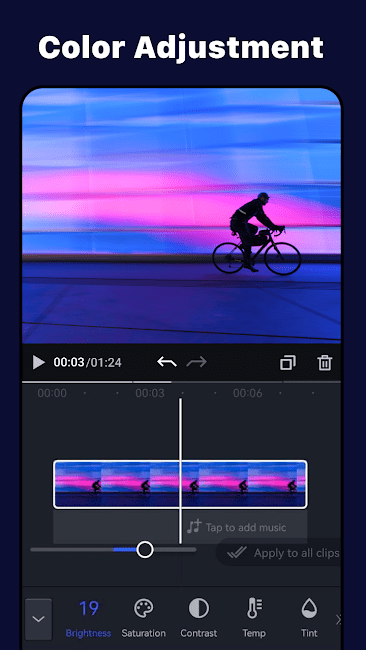Jump to 00:00 on timeline ruler
The width and height of the screenshot is (366, 650).
pos(52,393)
